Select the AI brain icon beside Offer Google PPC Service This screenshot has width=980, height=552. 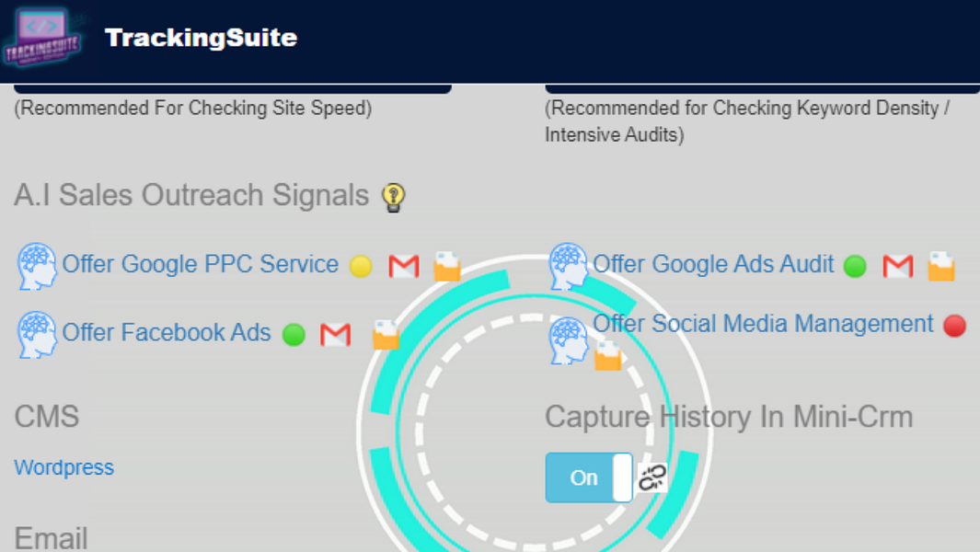(36, 266)
